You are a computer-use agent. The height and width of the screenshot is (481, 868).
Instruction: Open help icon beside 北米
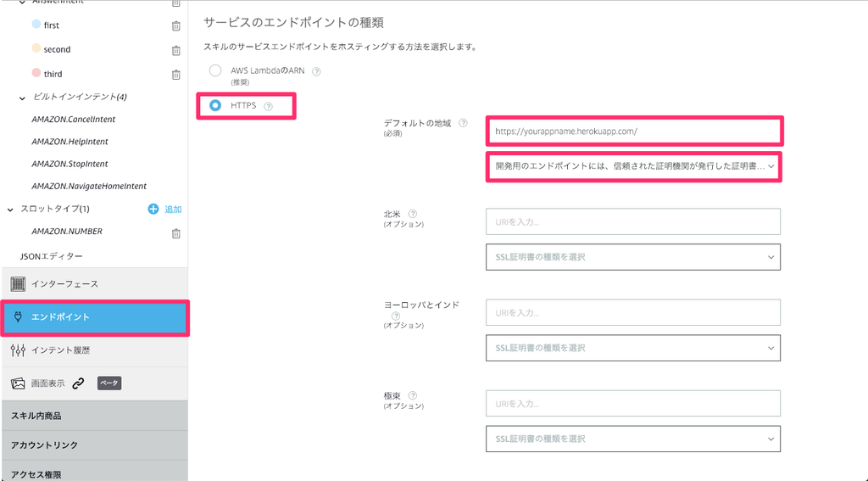pos(413,214)
